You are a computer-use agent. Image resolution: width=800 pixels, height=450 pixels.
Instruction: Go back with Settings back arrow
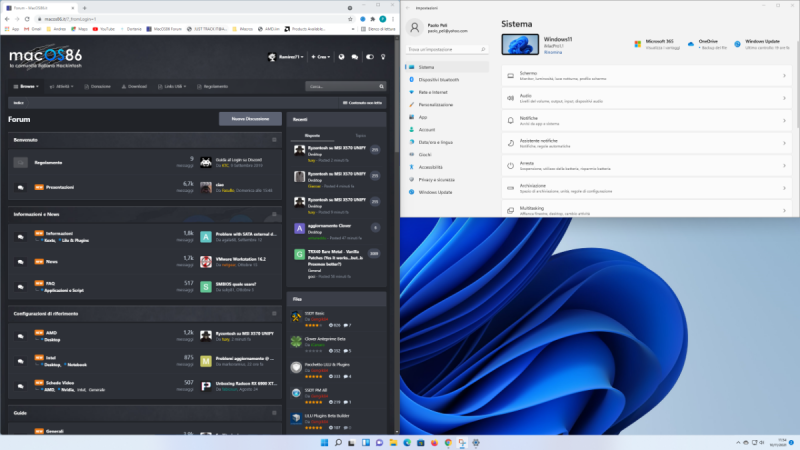[x=408, y=8]
